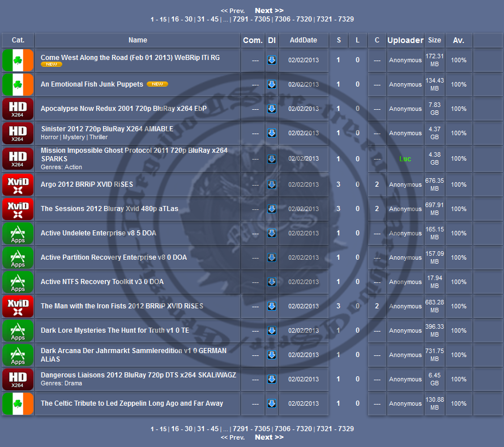Download The Sessions 2012 torrent

272,209
